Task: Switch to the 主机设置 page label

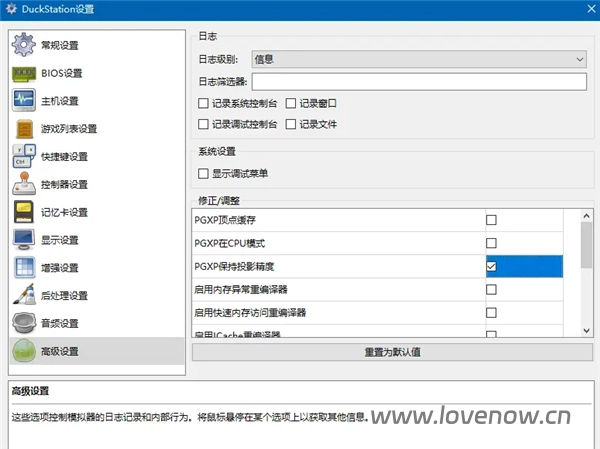Action: 60,101
